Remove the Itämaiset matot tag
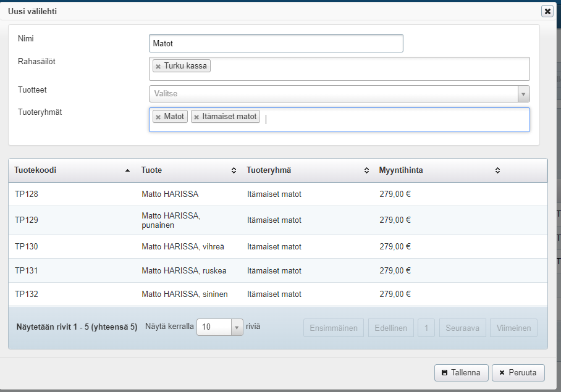This screenshot has width=561, height=392. point(196,117)
